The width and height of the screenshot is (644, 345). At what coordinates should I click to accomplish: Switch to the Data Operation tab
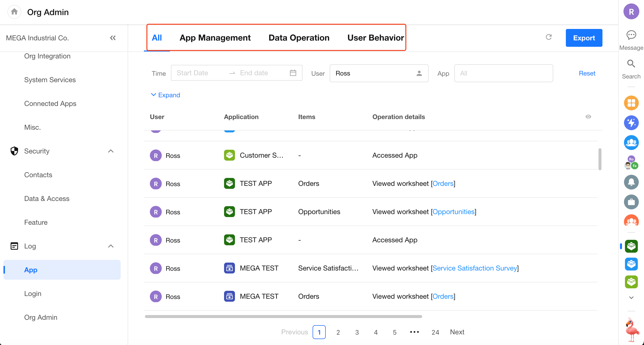click(x=299, y=38)
